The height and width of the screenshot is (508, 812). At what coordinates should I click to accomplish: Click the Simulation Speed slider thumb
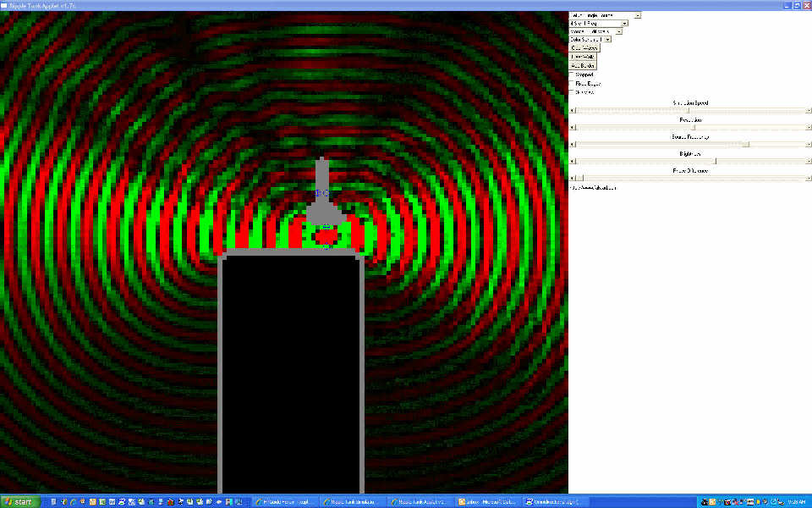(x=689, y=110)
